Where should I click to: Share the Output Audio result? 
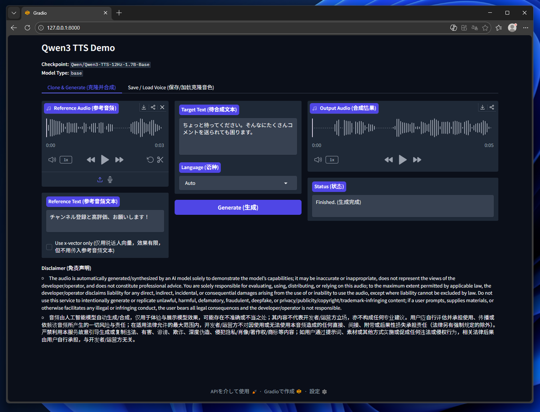(492, 107)
